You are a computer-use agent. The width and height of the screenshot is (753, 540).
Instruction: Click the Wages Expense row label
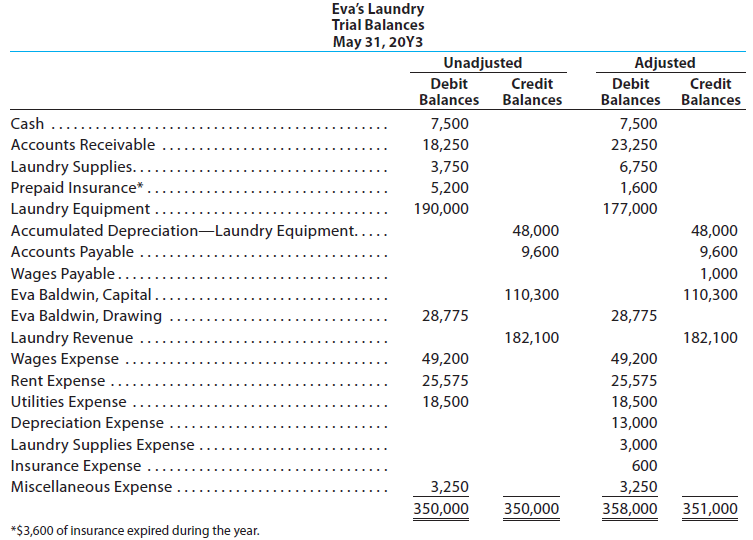(x=64, y=359)
